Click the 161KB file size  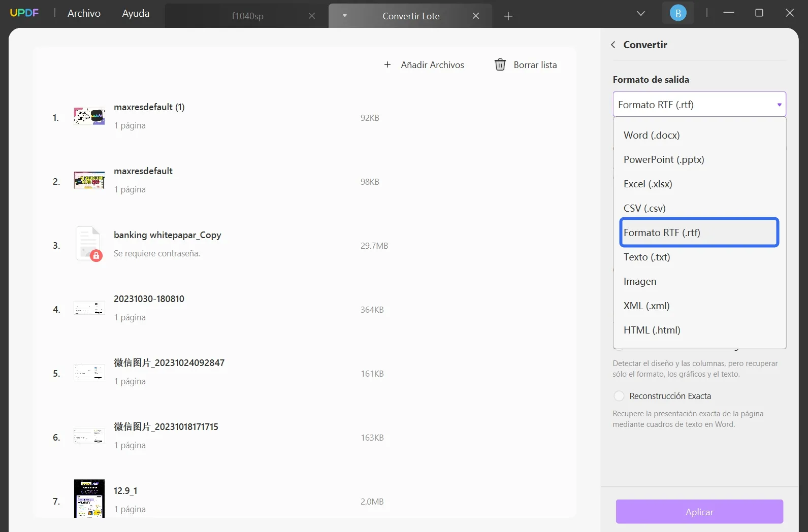372,374
